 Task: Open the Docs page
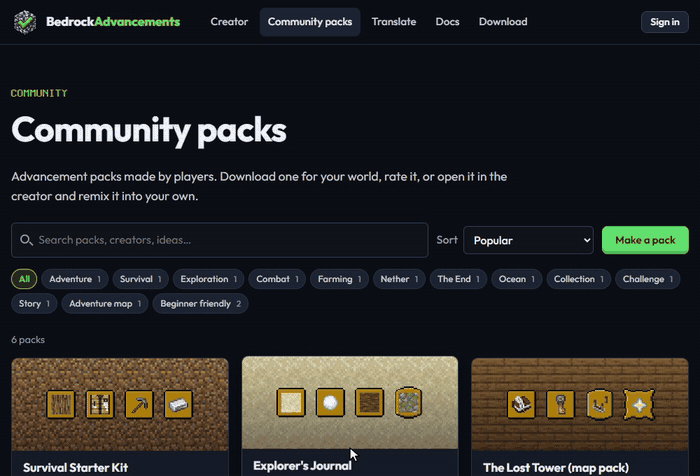447,22
